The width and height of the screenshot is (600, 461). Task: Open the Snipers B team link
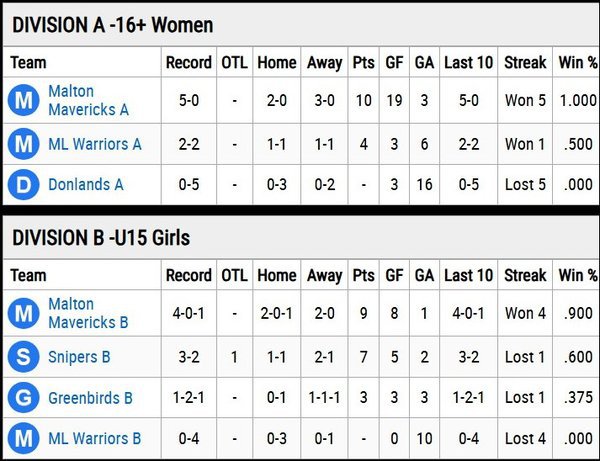point(79,357)
